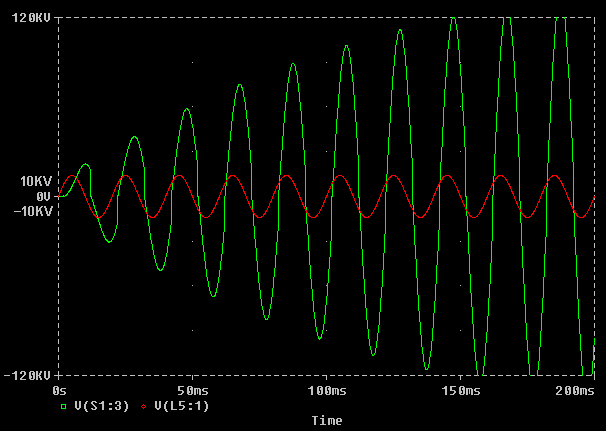Click the 200ms tick label

[x=576, y=388]
